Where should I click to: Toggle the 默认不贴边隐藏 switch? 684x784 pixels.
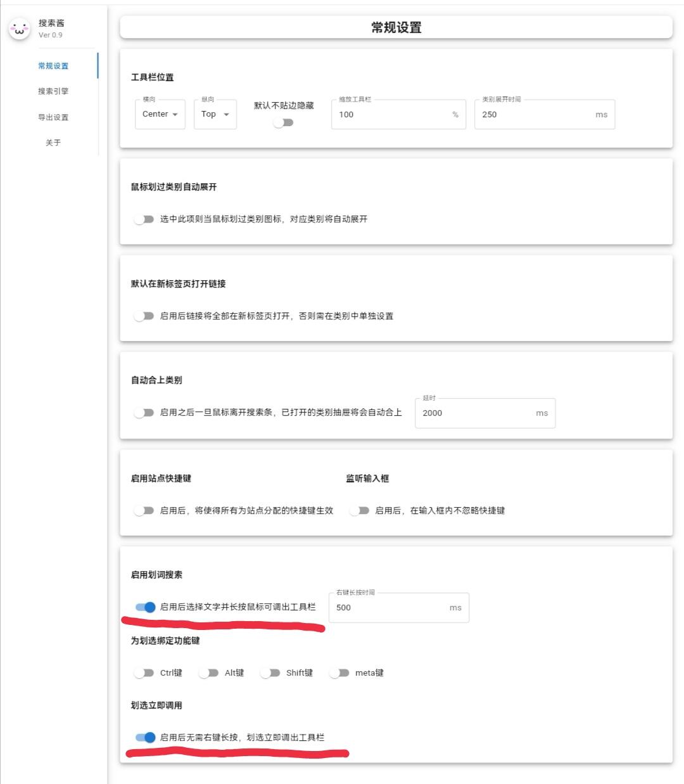pyautogui.click(x=283, y=122)
